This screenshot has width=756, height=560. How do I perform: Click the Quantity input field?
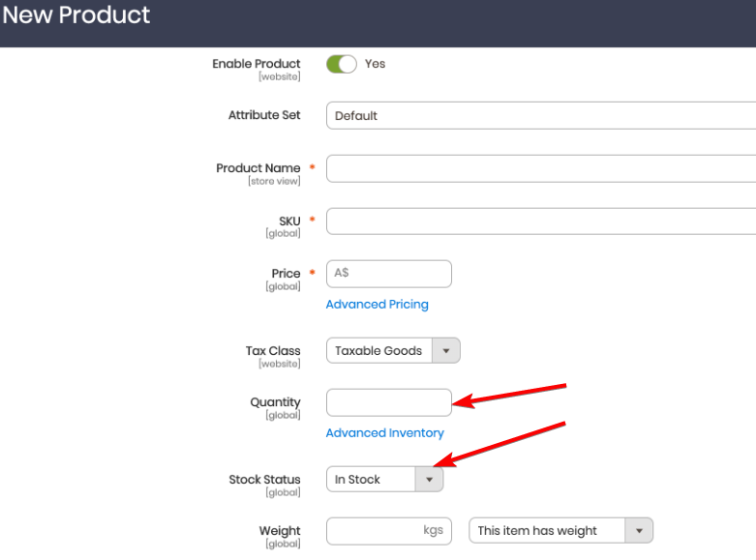click(x=389, y=402)
